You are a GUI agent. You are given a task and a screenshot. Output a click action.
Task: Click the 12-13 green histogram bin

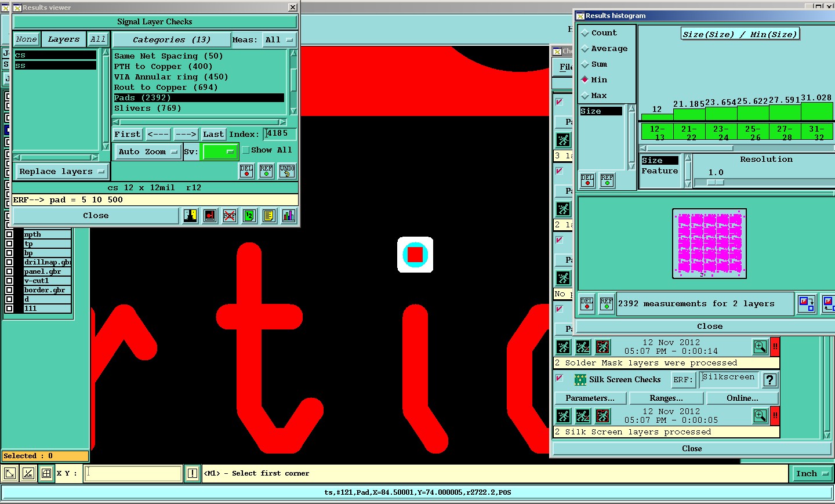[x=657, y=133]
